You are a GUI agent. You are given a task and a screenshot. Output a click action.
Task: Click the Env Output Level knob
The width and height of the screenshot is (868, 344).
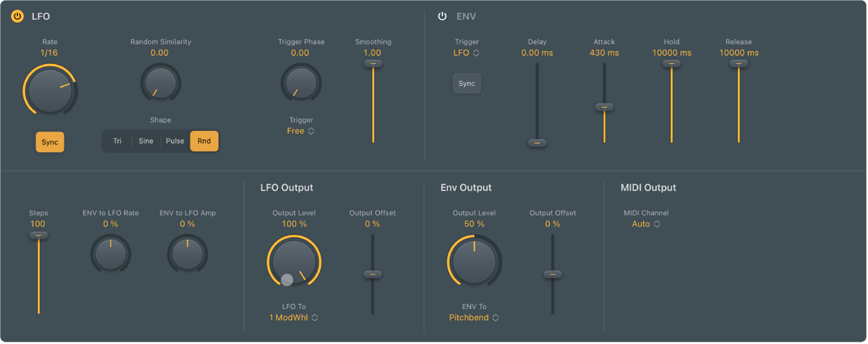[474, 262]
